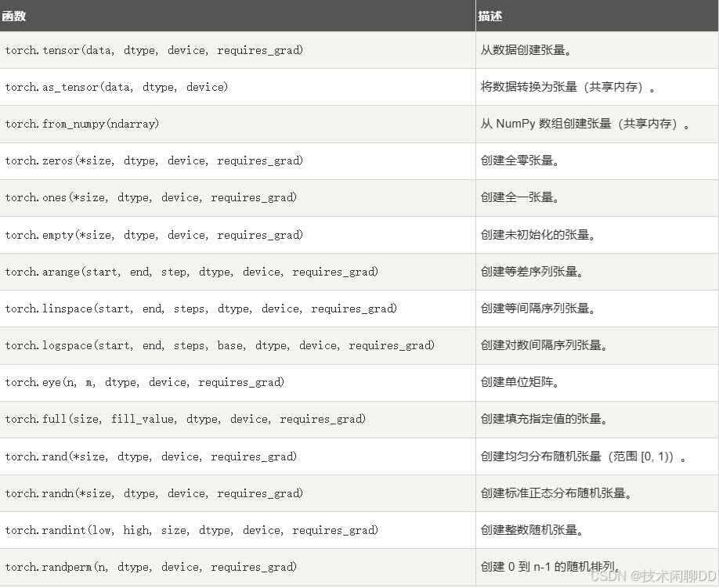This screenshot has width=719, height=588.
Task: Click the 描述 column header
Action: tap(598, 16)
